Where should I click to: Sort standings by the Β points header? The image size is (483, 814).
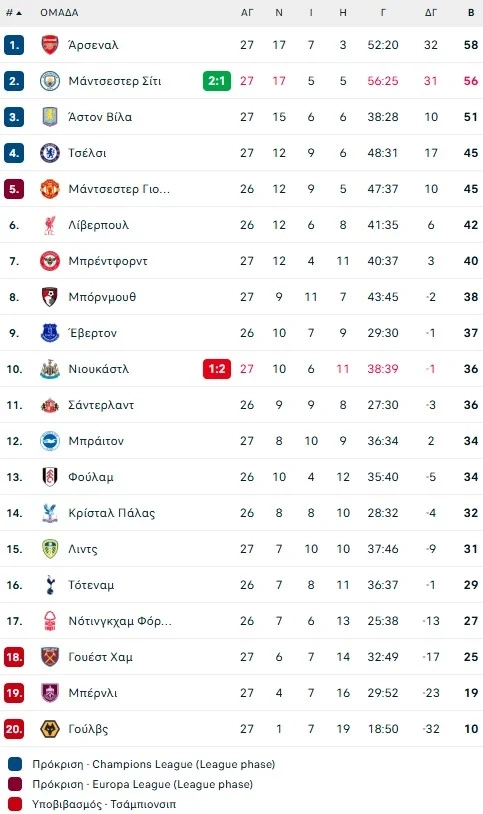[x=471, y=12]
